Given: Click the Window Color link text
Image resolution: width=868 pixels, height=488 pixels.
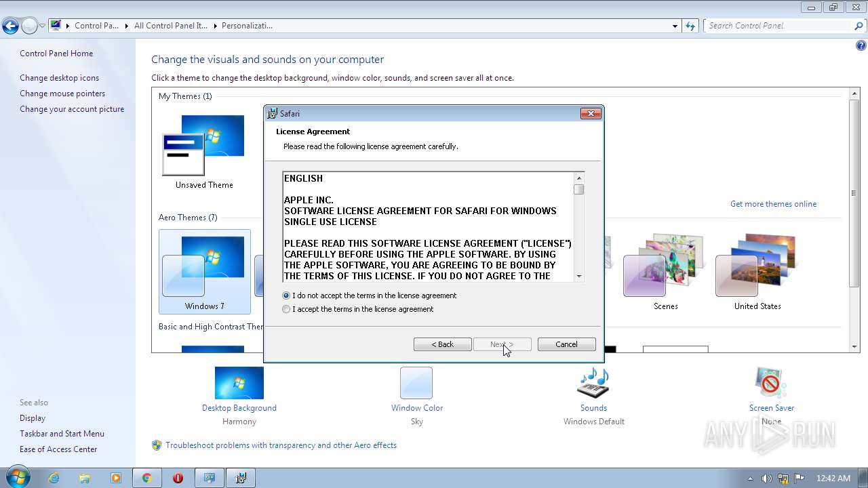Looking at the screenshot, I should pyautogui.click(x=417, y=408).
